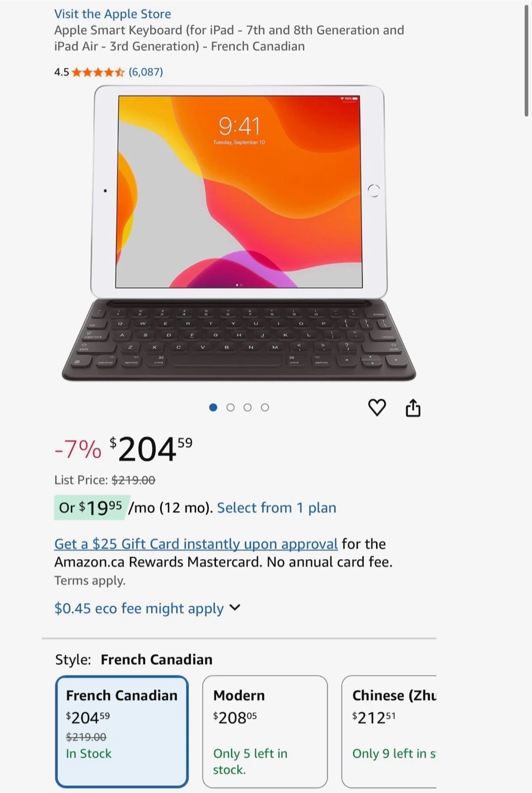532x793 pixels.
Task: Select the first image carousel dot
Action: pos(213,408)
